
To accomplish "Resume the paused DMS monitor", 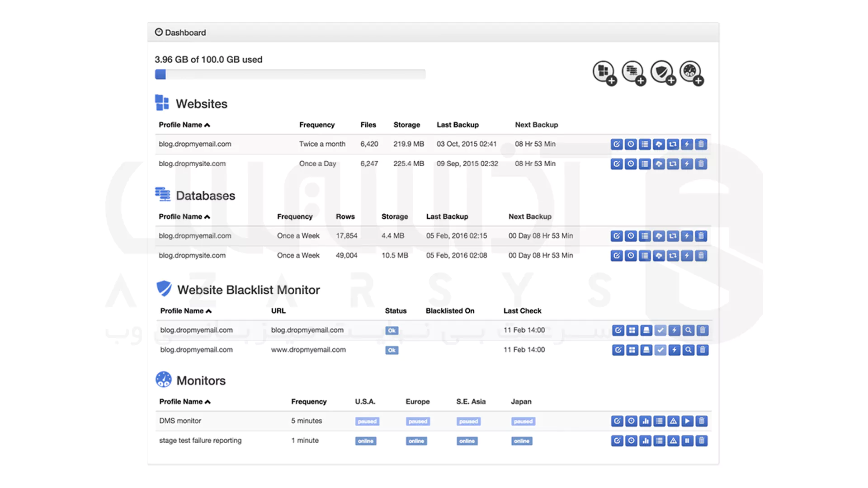I will click(x=687, y=421).
